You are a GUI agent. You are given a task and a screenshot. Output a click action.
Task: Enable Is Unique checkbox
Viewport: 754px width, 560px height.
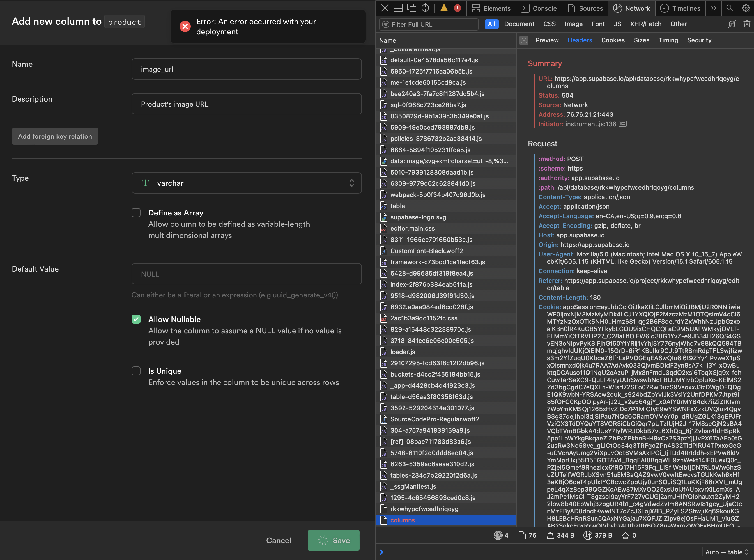point(136,371)
